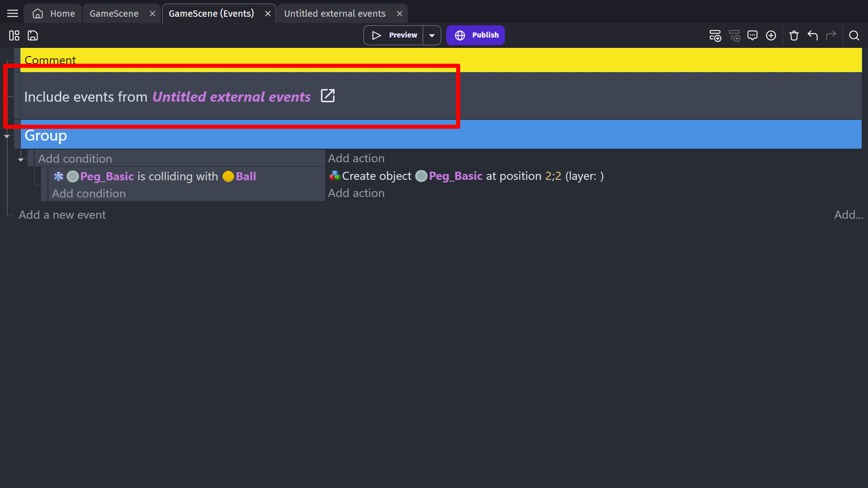868x488 pixels.
Task: Click the undo icon in toolbar
Action: pos(812,35)
